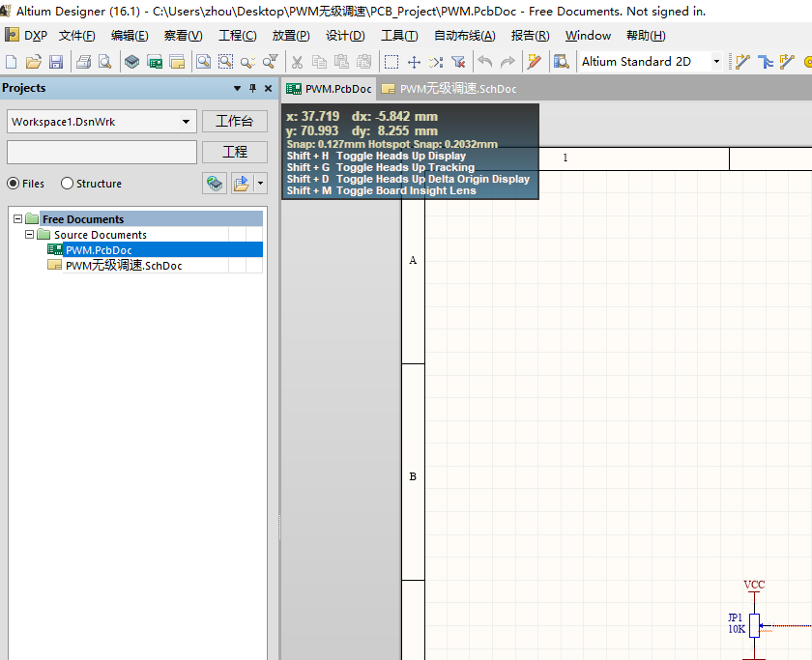Select the Free Documents tree item

pyautogui.click(x=83, y=219)
